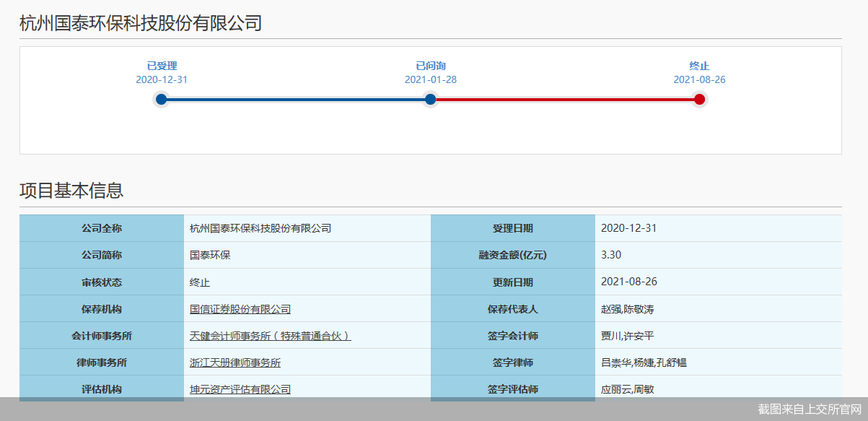Click the 审核状态 value 终止

[x=200, y=282]
